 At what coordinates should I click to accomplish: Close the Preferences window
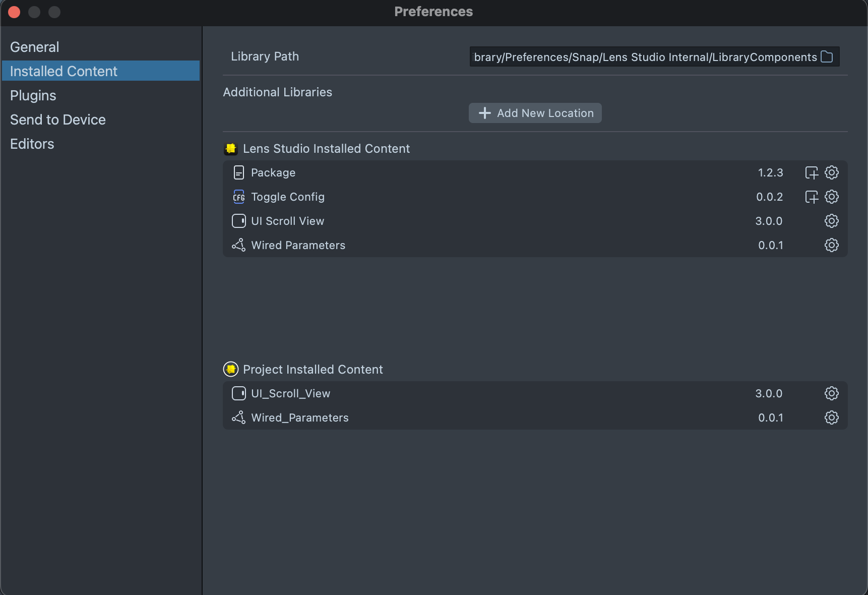coord(14,12)
